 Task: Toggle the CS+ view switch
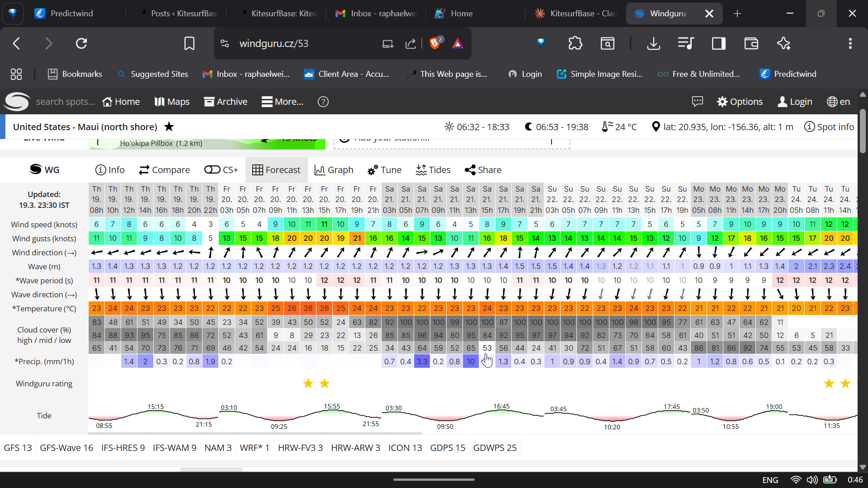pos(221,170)
